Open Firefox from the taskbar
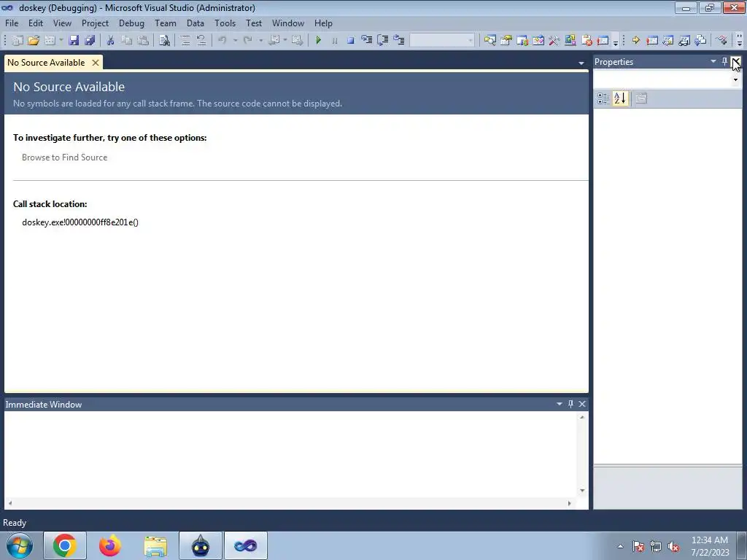Screen dimensions: 747x560 click(x=110, y=545)
